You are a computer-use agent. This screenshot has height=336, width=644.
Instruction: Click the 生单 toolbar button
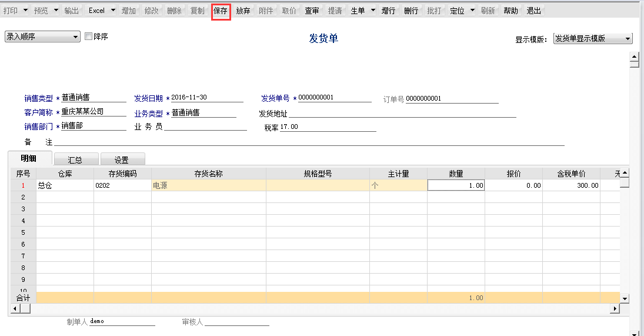click(x=358, y=11)
